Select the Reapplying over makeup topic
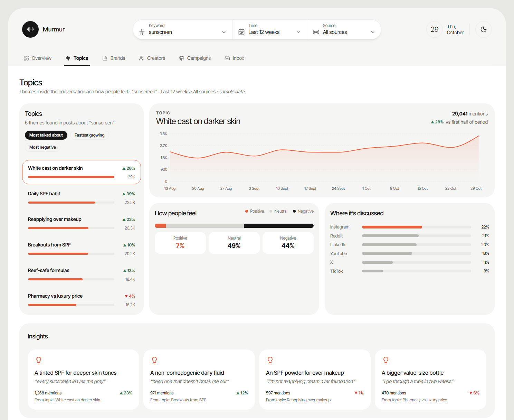The image size is (514, 420). 82,223
